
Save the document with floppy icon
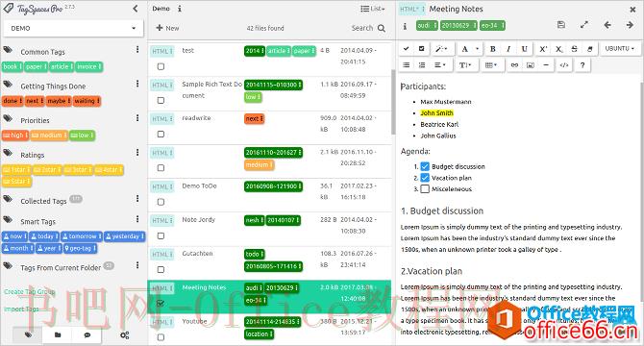561,25
